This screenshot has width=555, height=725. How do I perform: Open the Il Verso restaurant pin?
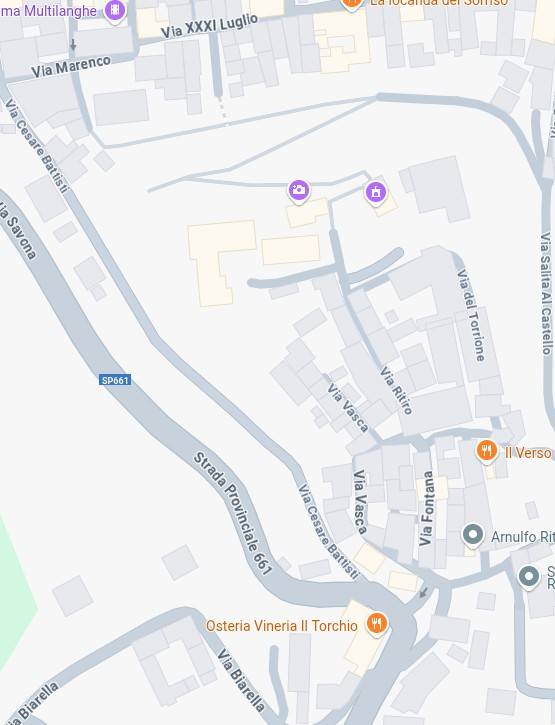487,451
